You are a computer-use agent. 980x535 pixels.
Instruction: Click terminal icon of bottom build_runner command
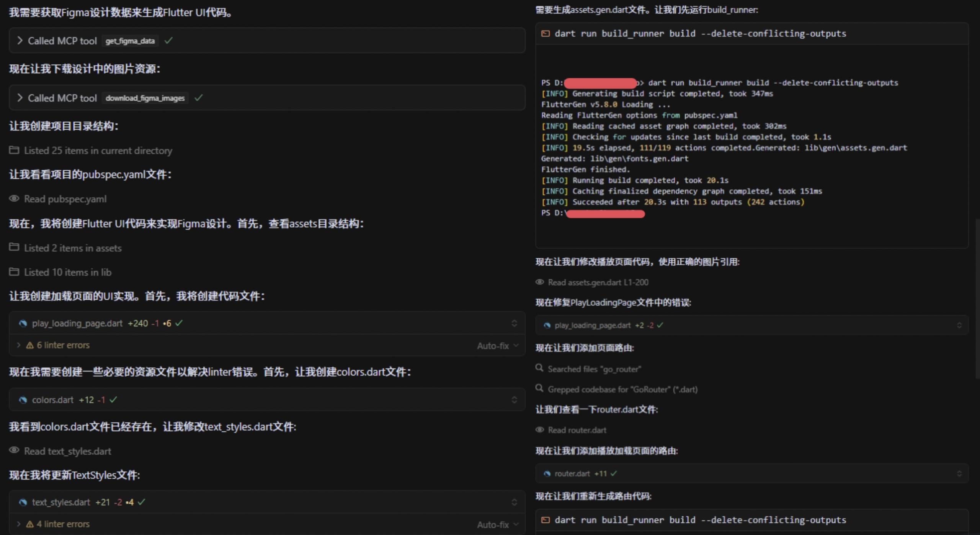click(545, 520)
